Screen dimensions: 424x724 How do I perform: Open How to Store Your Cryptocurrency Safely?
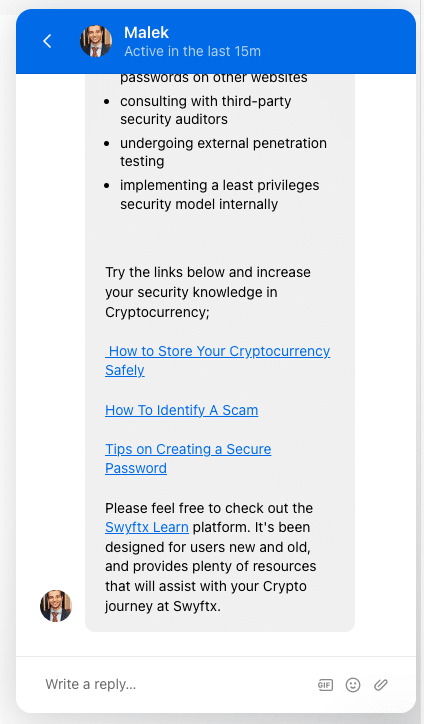pyautogui.click(x=218, y=361)
